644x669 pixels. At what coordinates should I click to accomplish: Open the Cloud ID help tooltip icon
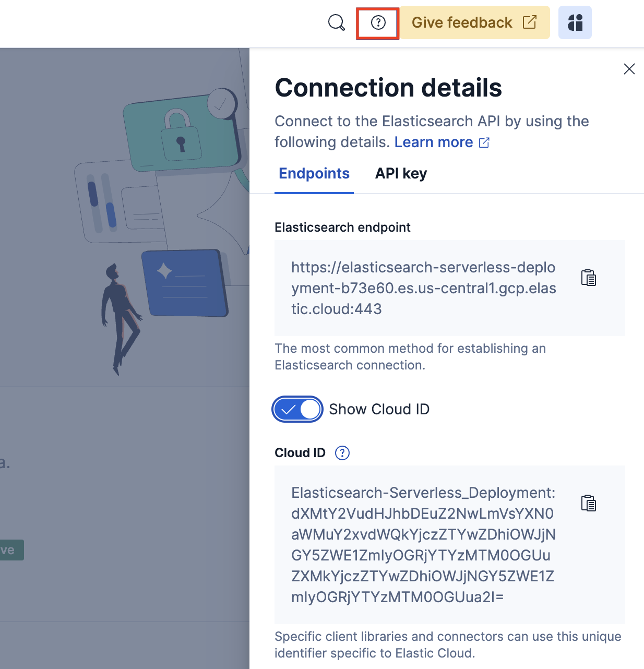342,453
